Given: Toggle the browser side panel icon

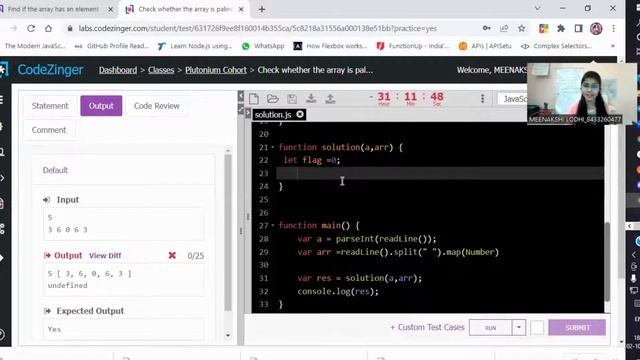Looking at the screenshot, I should point(578,28).
